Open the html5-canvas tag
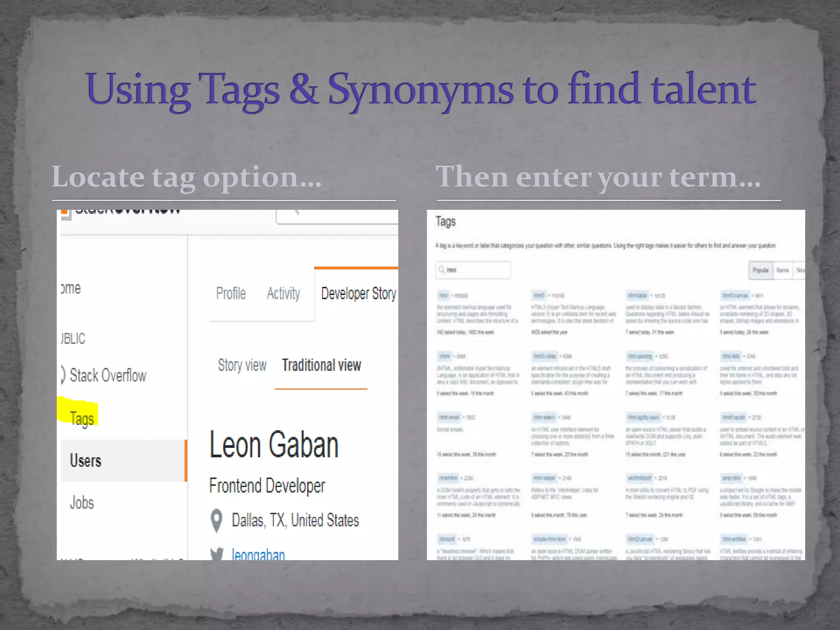This screenshot has width=840, height=630. tap(735, 295)
